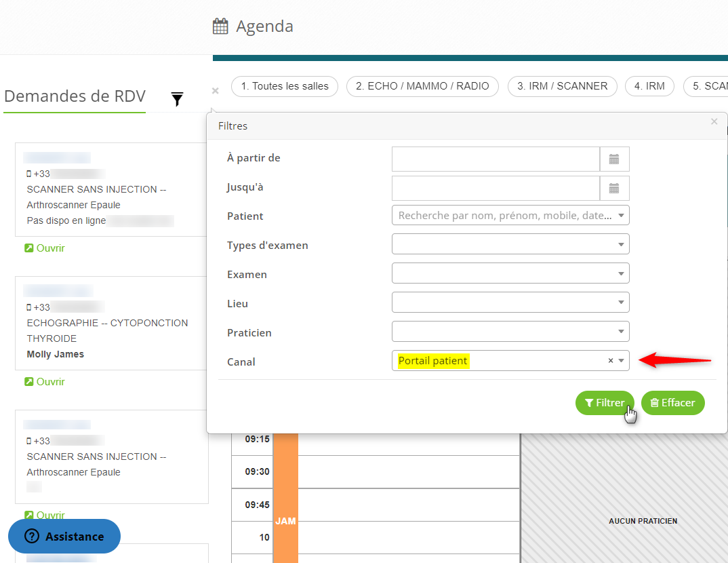
Task: Switch to ECHO / MAMMO / RADIO tab
Action: coord(422,86)
